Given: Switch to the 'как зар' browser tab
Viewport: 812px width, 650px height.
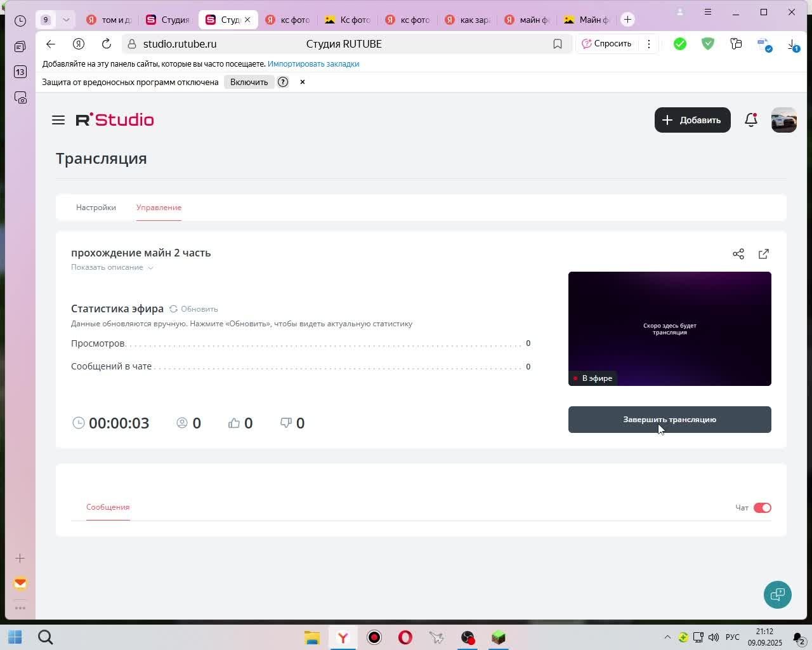Looking at the screenshot, I should (468, 20).
